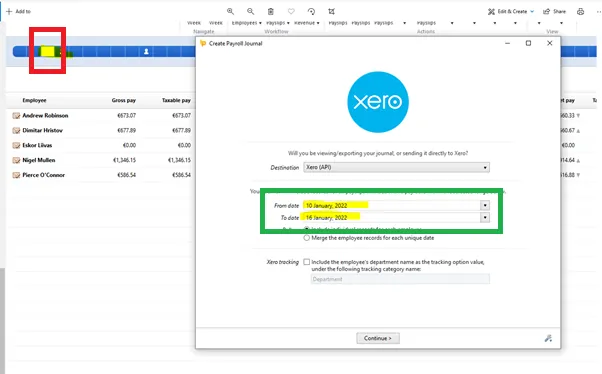The image size is (602, 374).
Task: Click the Continue button
Action: (x=378, y=338)
